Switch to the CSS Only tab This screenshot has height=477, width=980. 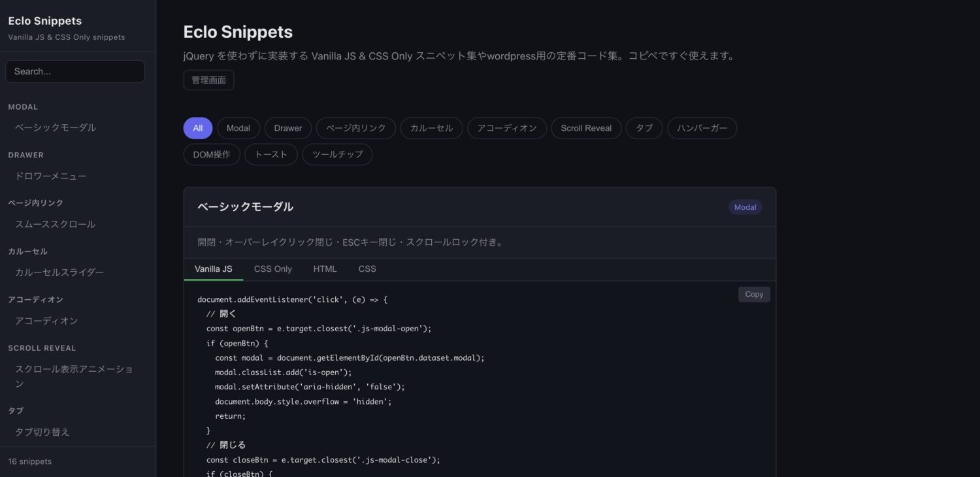click(x=272, y=269)
